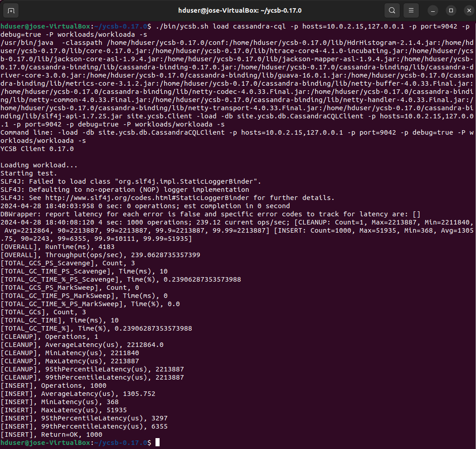
Task: Click '[TOTAL_GC_TIME_PS_MarkSweep], Time(ms), 0' line
Action: click(x=84, y=296)
